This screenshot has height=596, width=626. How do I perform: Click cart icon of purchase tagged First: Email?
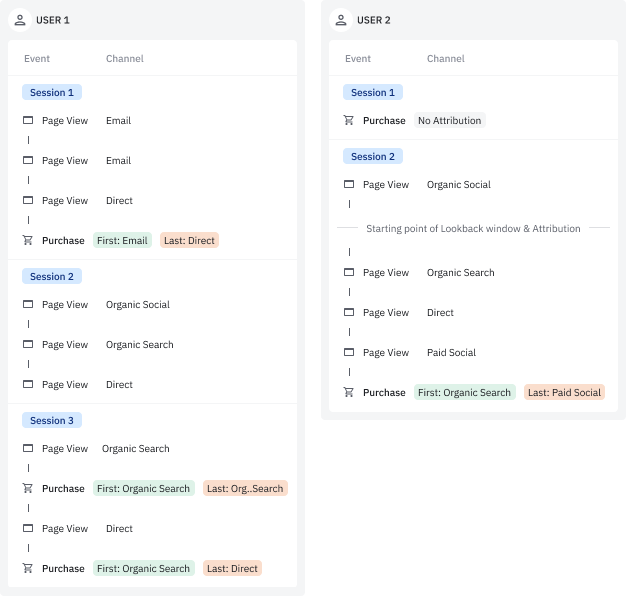(x=28, y=241)
